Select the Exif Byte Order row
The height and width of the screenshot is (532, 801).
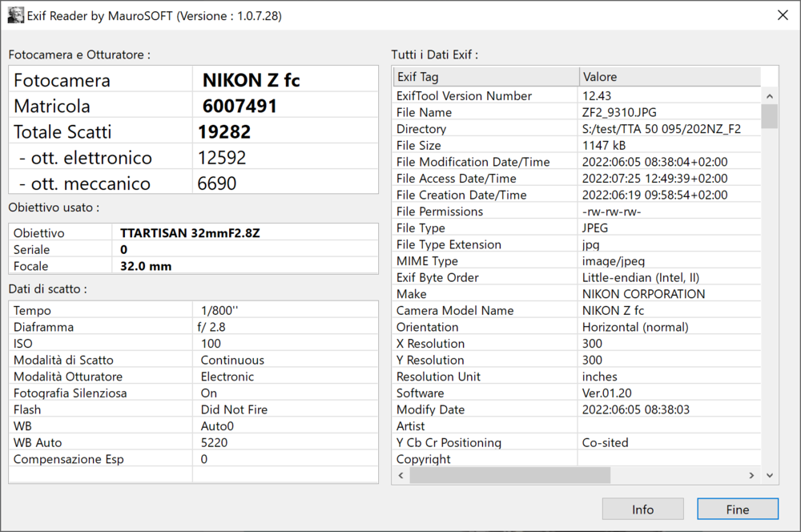[x=576, y=277]
